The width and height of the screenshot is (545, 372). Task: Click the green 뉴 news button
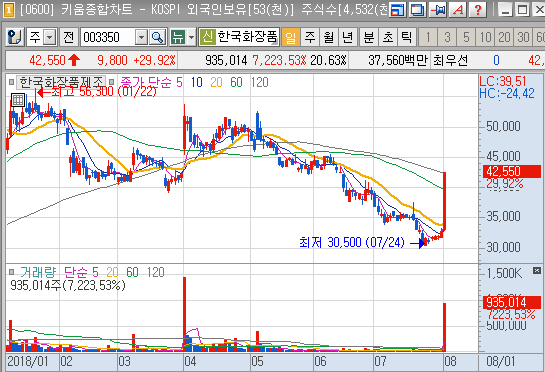178,37
